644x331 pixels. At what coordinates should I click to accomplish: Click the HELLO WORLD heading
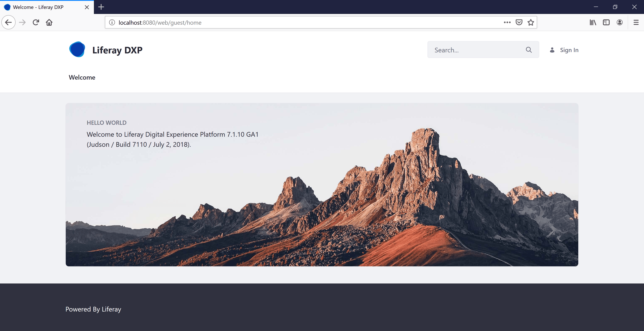tap(106, 123)
